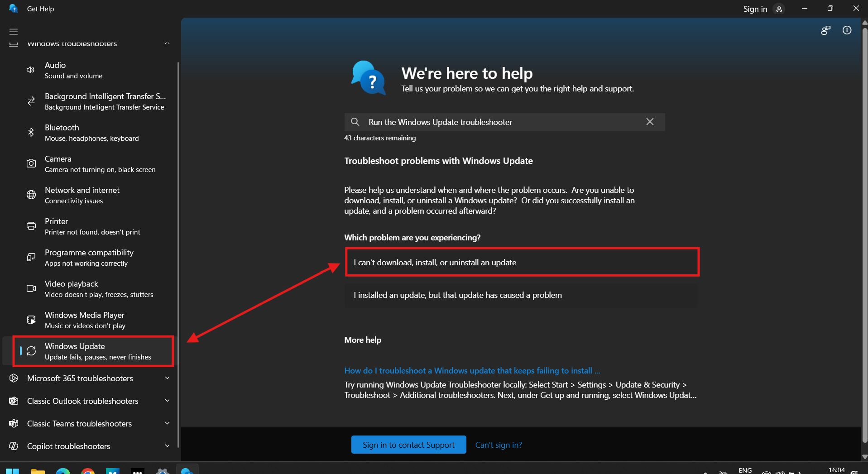Open the feedback icon at top right
The height and width of the screenshot is (474, 868).
coord(825,30)
